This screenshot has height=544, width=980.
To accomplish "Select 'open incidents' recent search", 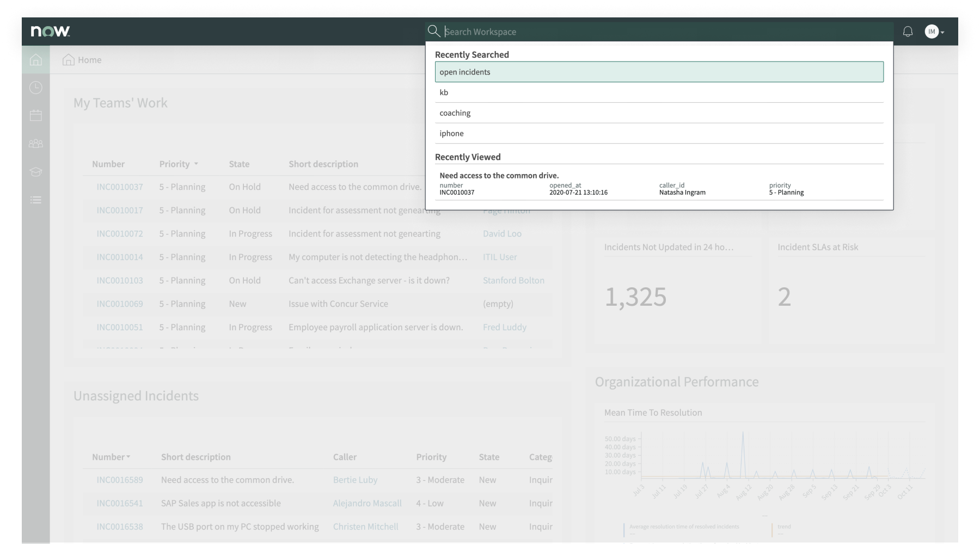I will (659, 72).
